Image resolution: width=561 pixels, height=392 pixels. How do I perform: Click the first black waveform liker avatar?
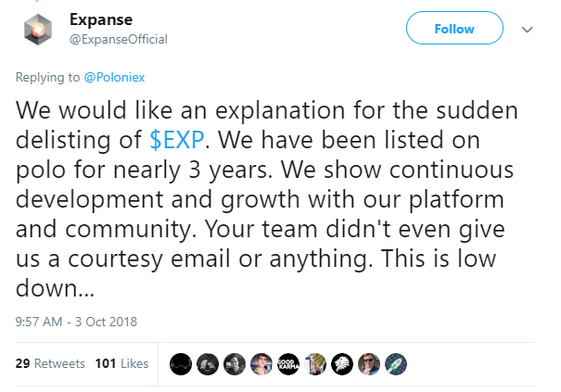coord(181,364)
